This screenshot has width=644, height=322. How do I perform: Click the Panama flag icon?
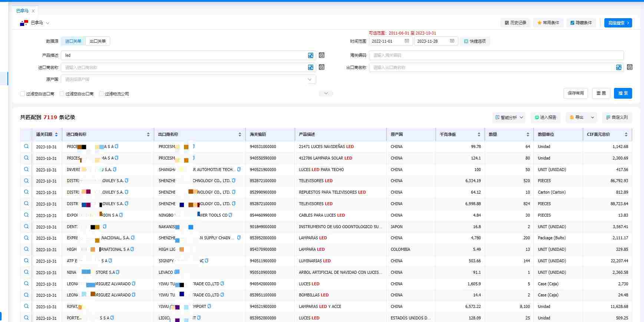click(24, 23)
